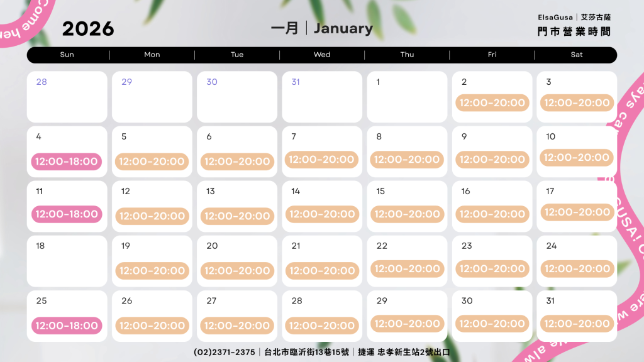Click the 12:00-20:00 pill on January 19
This screenshot has width=644, height=362.
click(x=152, y=271)
